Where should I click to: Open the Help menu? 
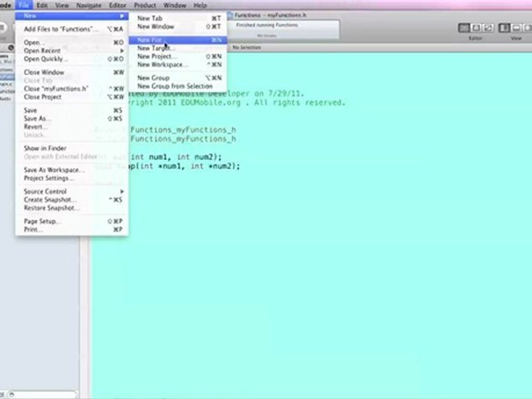(200, 5)
